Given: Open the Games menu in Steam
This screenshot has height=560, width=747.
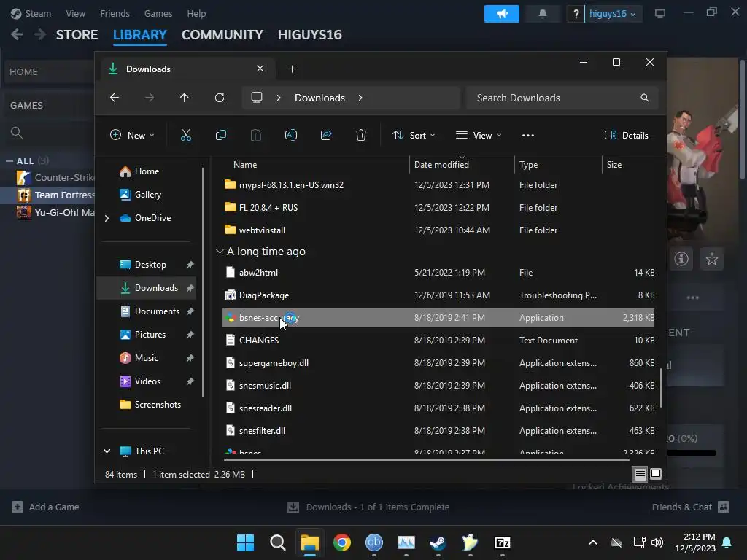Looking at the screenshot, I should tap(158, 13).
